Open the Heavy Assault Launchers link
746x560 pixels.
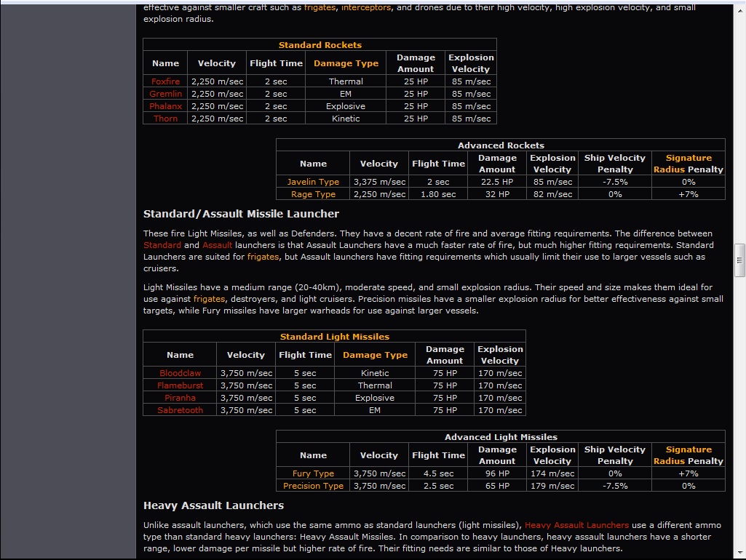click(576, 525)
